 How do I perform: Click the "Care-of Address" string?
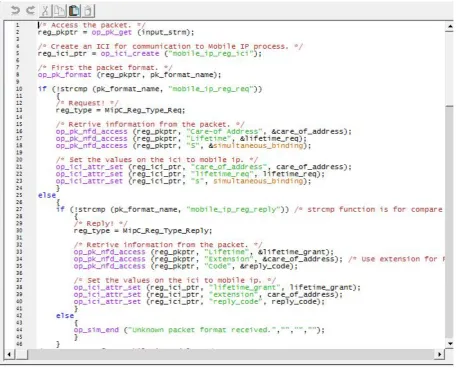click(225, 132)
